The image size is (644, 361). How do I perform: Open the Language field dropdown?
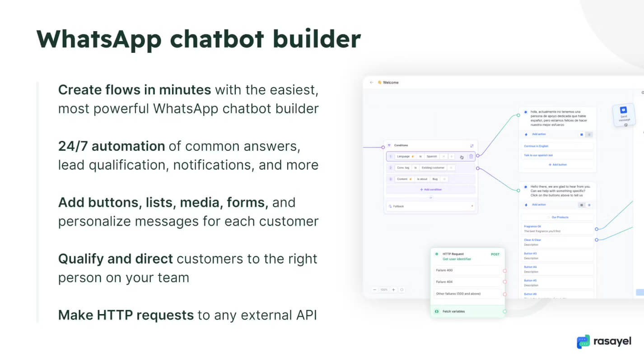[x=405, y=157]
